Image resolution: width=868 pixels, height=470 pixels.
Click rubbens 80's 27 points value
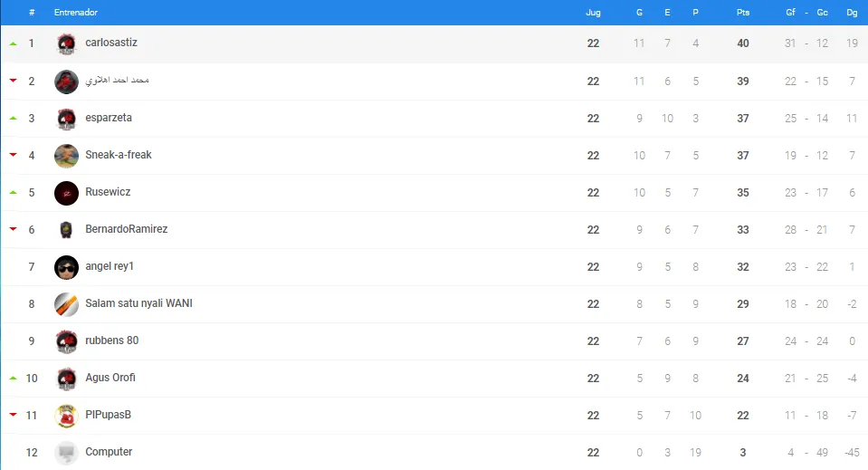click(x=743, y=341)
